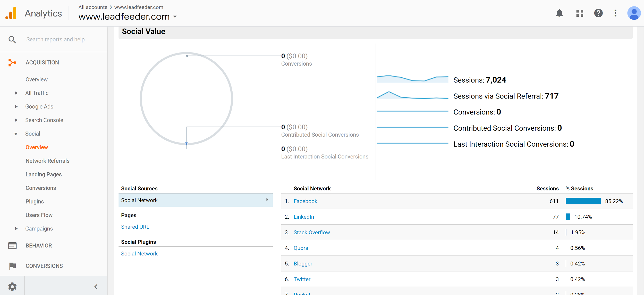Screen dimensions: 644x295
Task: Open the notifications bell
Action: click(x=559, y=13)
